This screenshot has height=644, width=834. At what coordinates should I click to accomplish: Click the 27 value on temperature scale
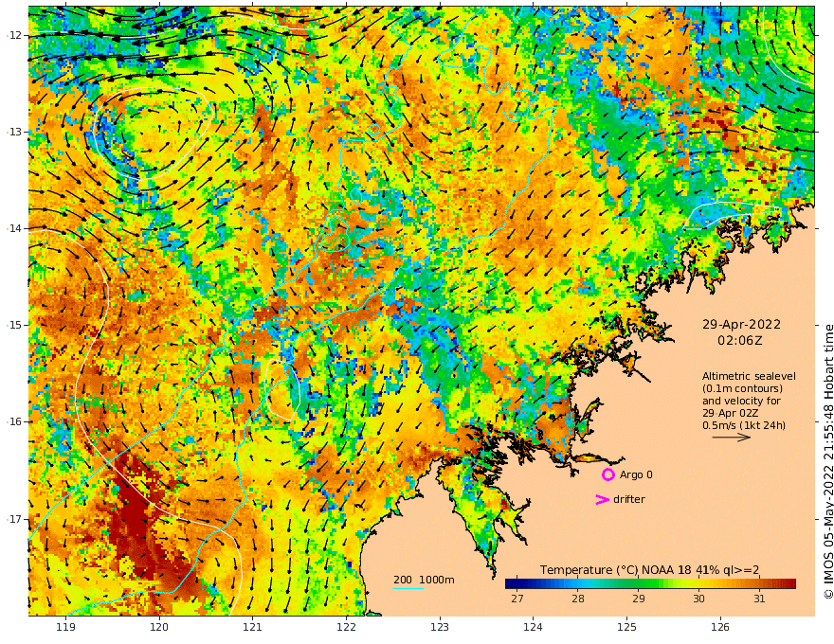coord(517,599)
